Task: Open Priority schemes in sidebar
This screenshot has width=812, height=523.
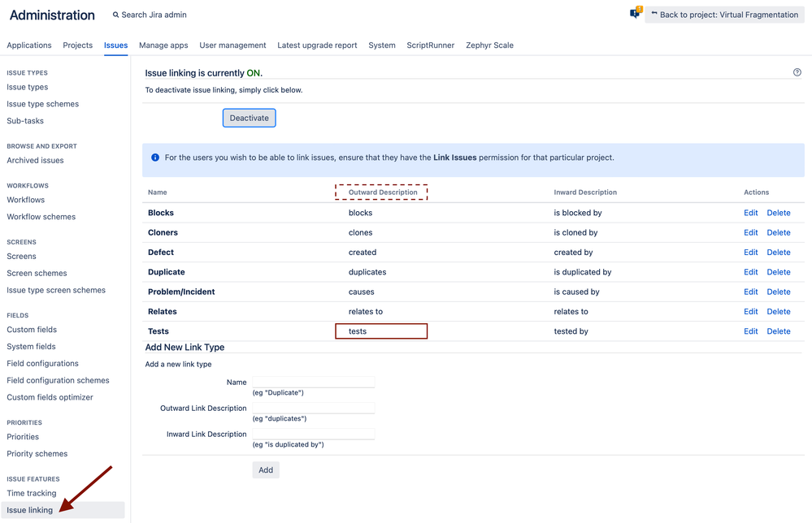Action: click(37, 454)
